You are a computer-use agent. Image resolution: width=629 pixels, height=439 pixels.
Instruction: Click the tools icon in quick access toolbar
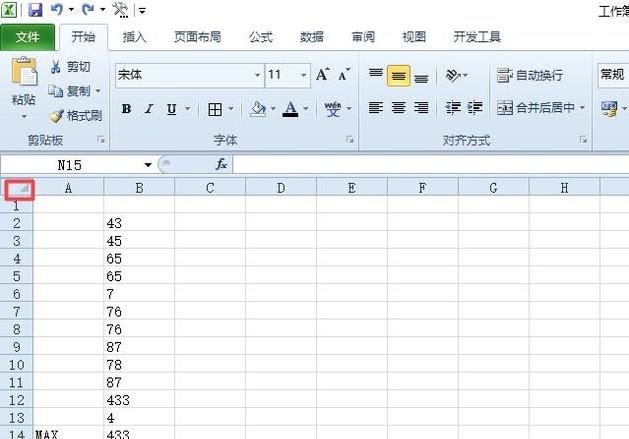120,10
